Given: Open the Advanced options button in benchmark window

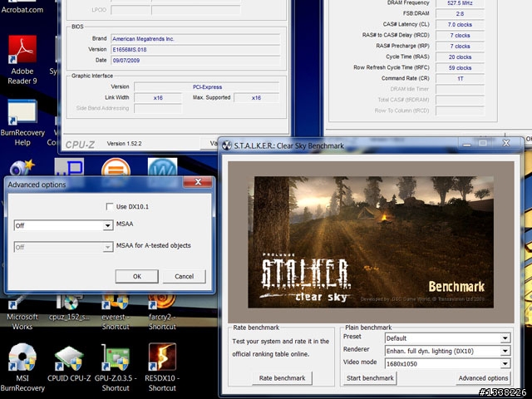Looking at the screenshot, I should click(483, 378).
